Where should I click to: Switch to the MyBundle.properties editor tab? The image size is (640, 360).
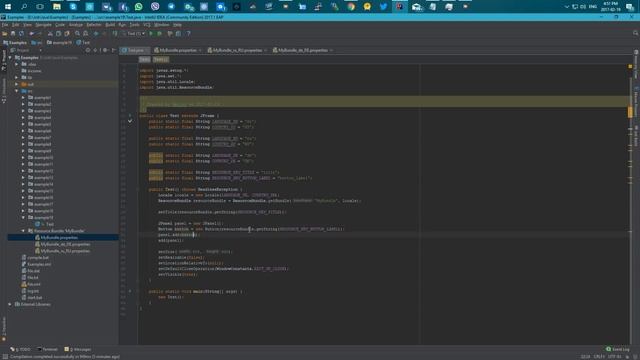[178, 50]
